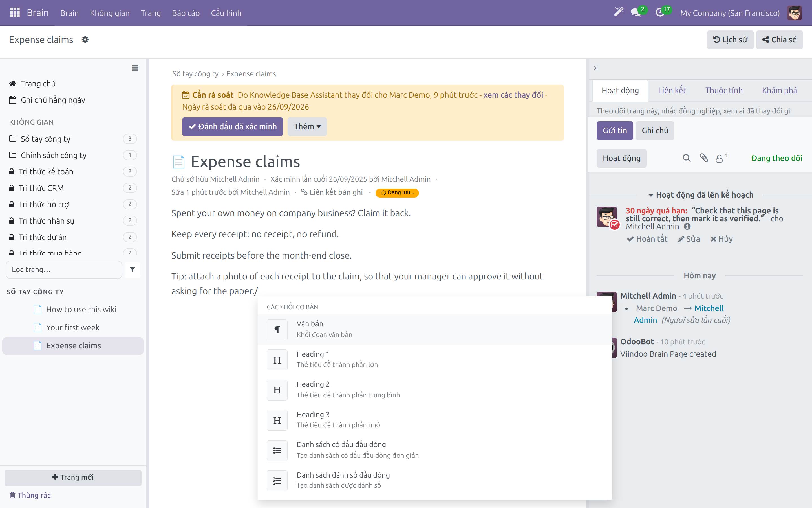Open the apps grid menu icon

15,13
